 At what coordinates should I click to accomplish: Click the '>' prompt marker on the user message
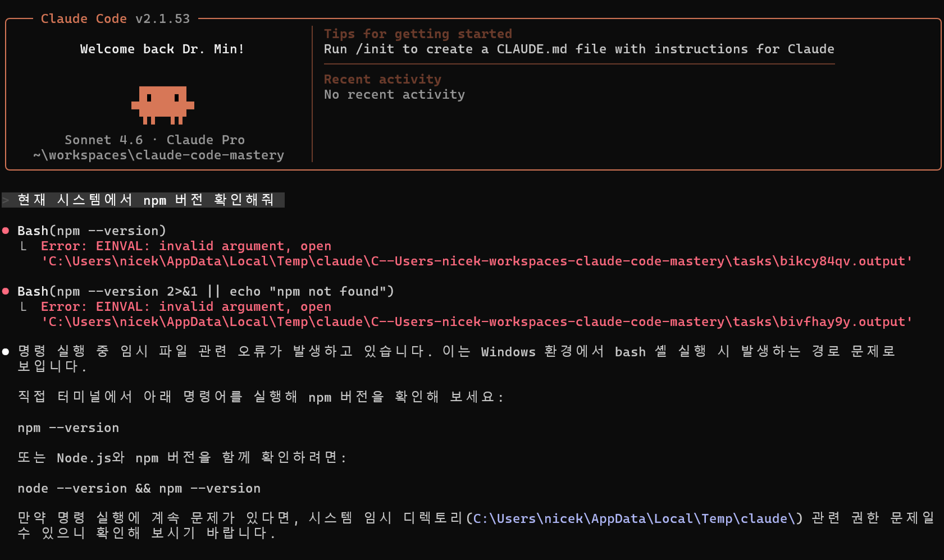click(6, 200)
